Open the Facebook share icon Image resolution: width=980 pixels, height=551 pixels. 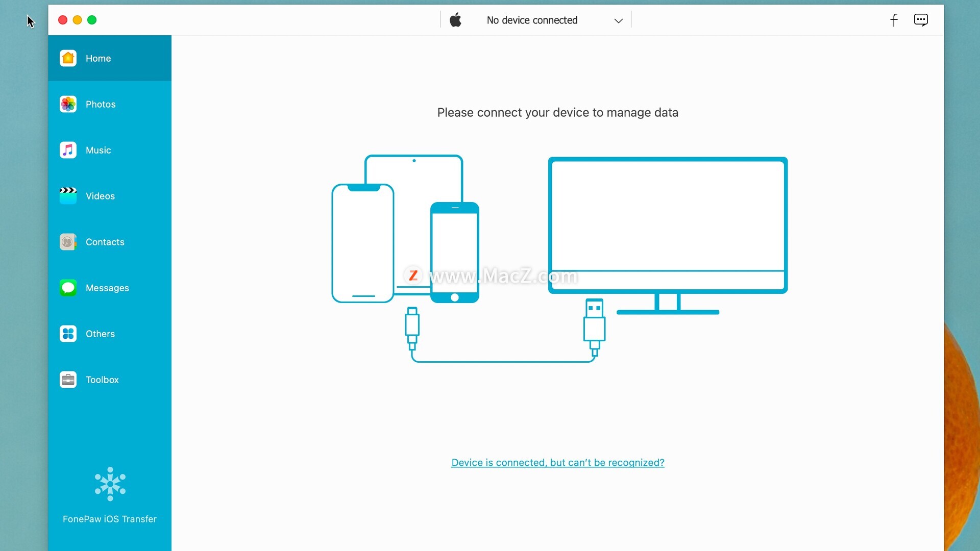point(894,20)
